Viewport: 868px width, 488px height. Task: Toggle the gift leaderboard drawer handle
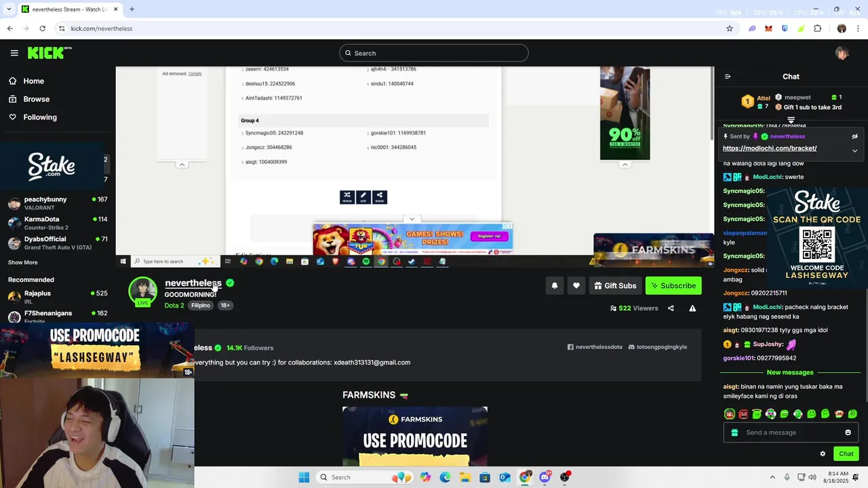point(791,120)
